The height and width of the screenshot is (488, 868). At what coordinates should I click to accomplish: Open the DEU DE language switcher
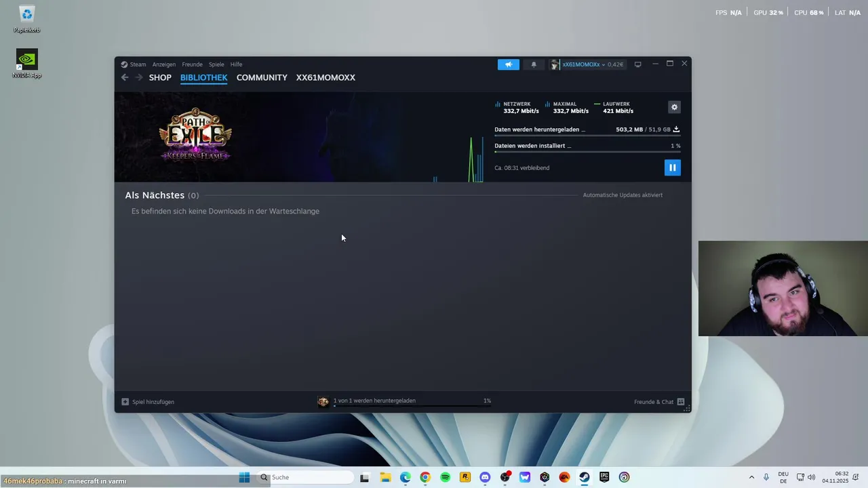783,477
